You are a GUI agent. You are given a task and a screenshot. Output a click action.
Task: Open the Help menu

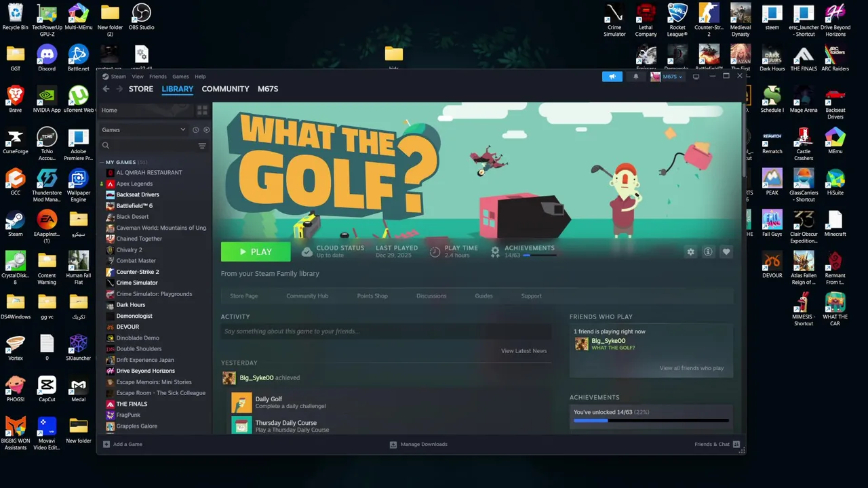[200, 77]
